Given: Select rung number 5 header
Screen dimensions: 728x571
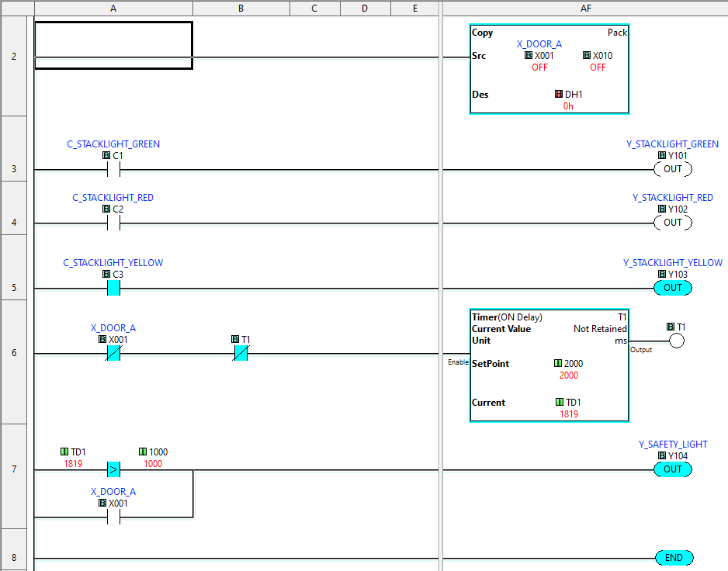Looking at the screenshot, I should pos(14,268).
